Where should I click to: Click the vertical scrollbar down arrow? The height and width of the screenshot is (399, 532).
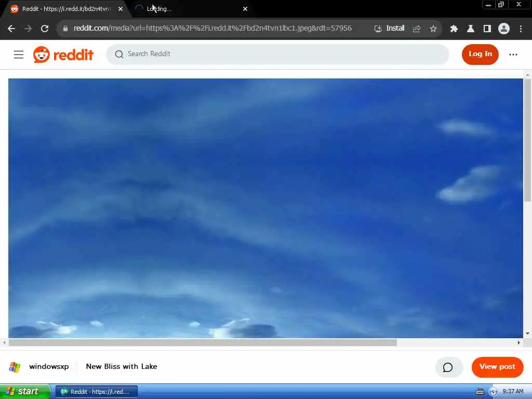[x=527, y=334]
